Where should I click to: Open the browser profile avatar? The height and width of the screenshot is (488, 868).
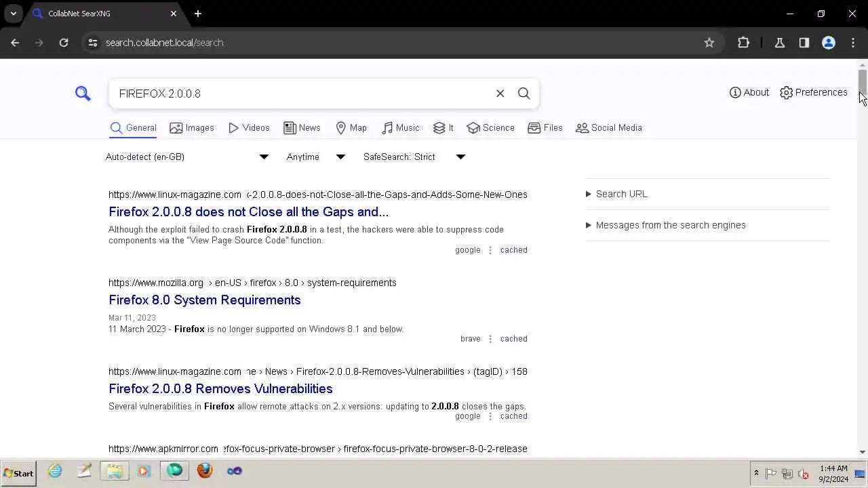(x=829, y=43)
